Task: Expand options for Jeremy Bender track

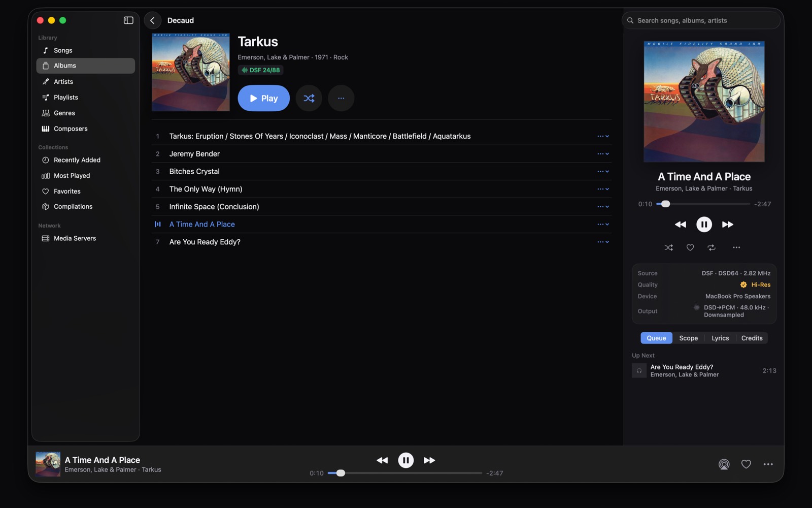Action: tap(603, 154)
